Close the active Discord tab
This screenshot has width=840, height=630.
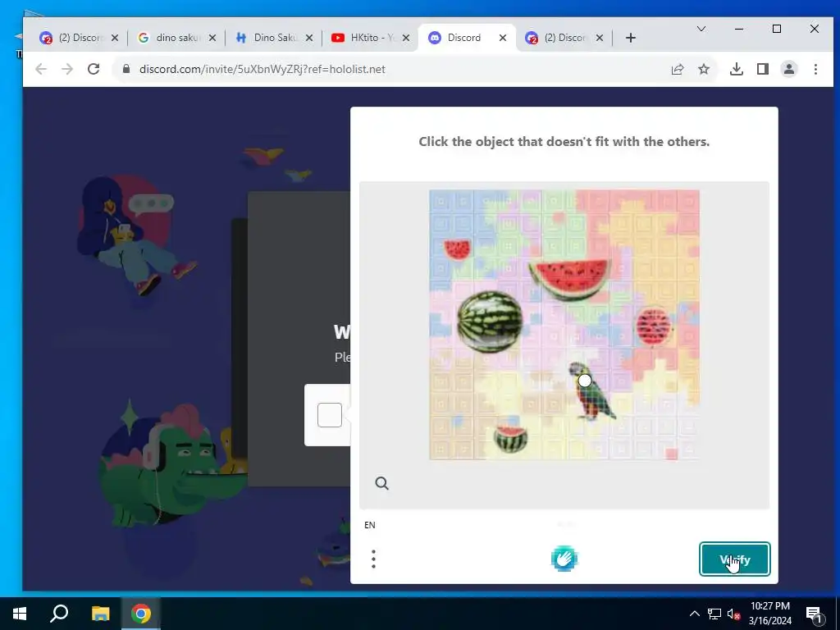503,38
